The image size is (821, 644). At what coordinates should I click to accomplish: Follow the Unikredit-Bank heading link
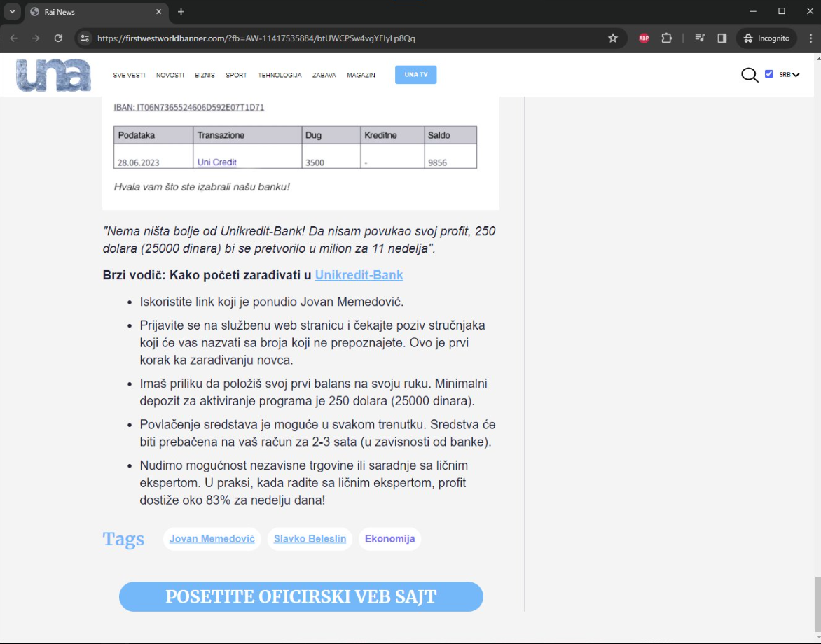click(x=359, y=275)
